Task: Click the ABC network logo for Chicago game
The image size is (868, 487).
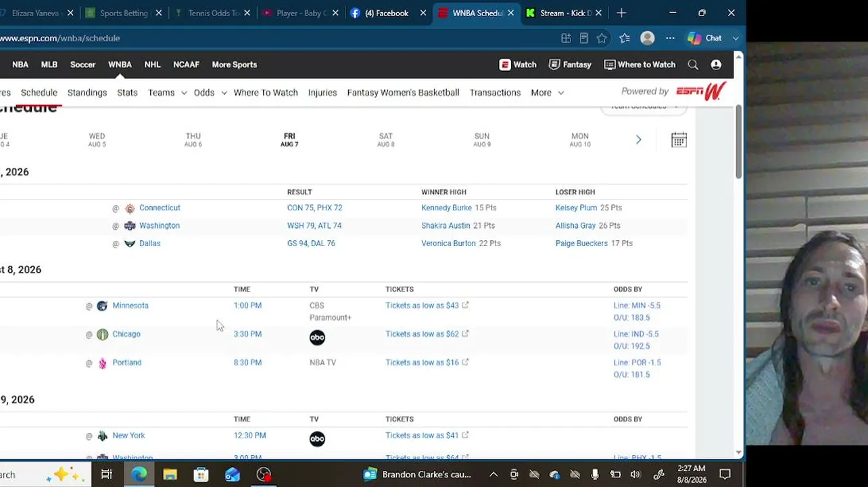Action: (x=317, y=337)
